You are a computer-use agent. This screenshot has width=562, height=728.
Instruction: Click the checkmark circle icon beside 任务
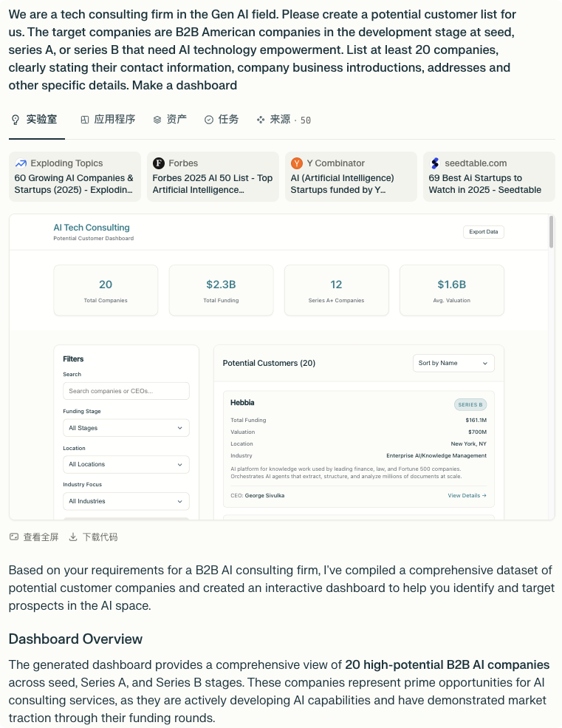coord(209,120)
